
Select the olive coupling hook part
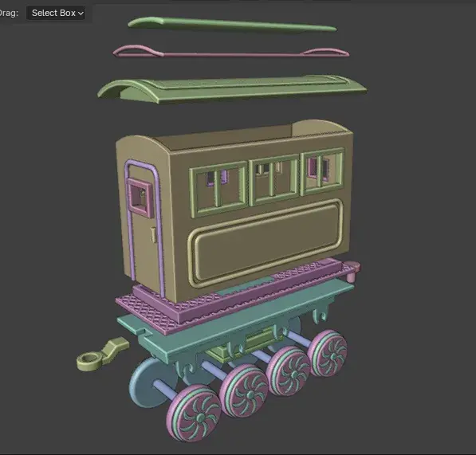tap(102, 355)
